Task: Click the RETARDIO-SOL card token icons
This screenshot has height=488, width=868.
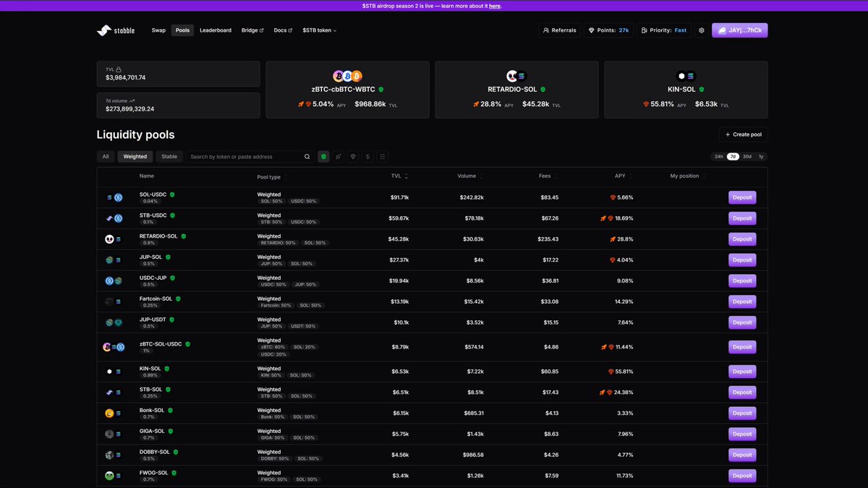Action: point(516,76)
